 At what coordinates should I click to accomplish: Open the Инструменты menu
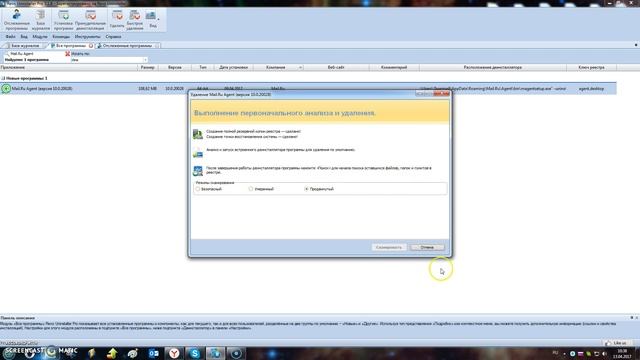point(87,37)
